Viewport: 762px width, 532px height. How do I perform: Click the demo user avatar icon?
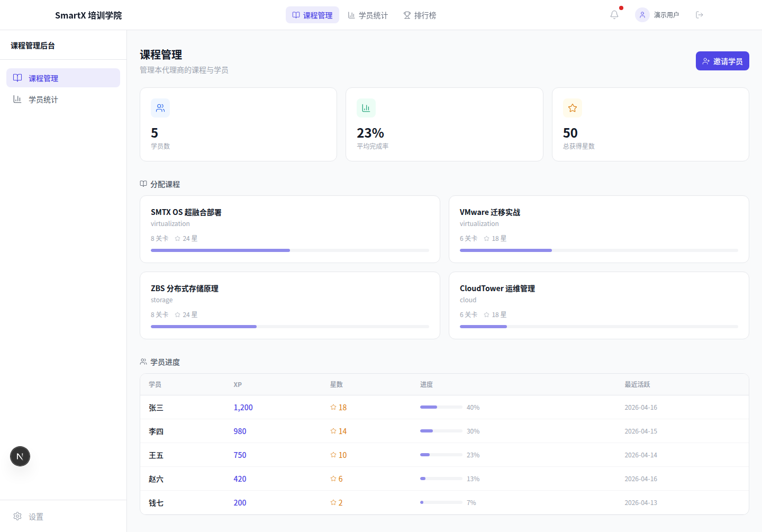(642, 15)
